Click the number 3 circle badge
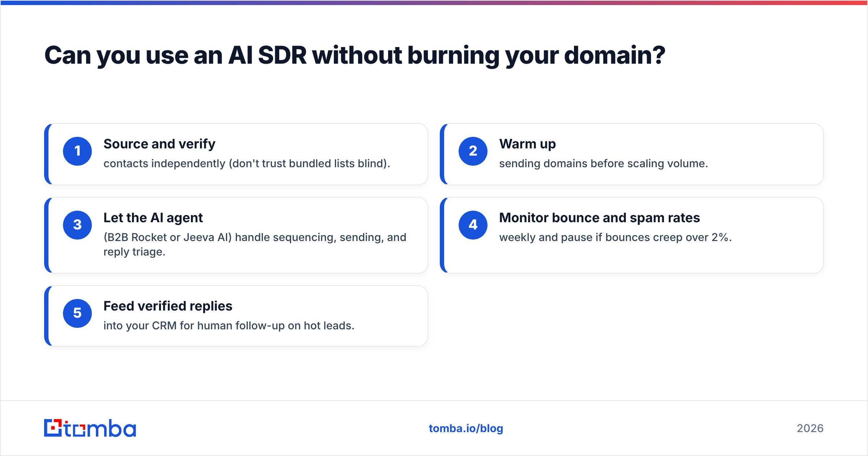The height and width of the screenshot is (456, 868). 77,225
